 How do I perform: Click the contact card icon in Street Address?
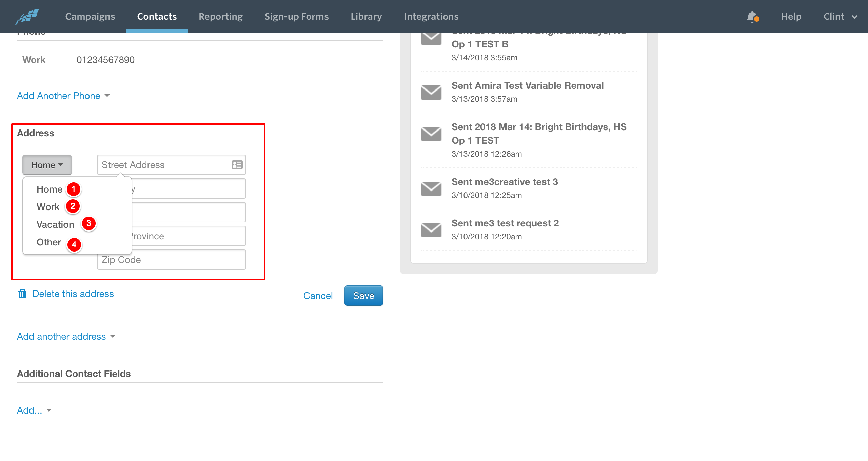pyautogui.click(x=237, y=165)
